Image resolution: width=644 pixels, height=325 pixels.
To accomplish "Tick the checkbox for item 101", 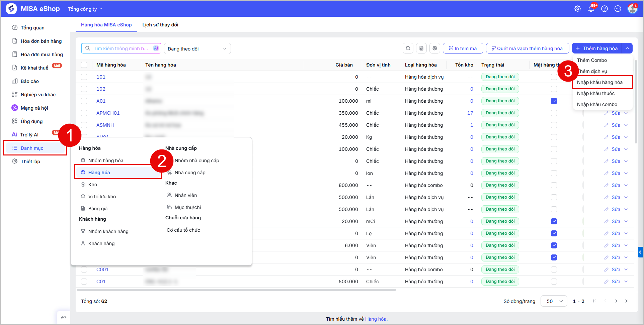I will (x=84, y=77).
